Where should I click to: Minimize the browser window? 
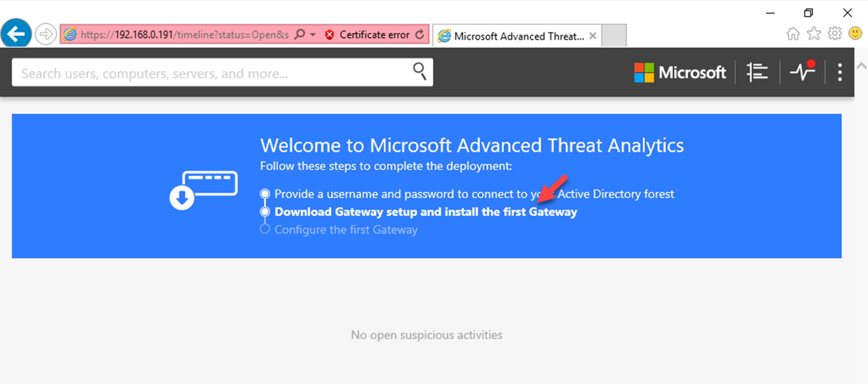(x=770, y=13)
